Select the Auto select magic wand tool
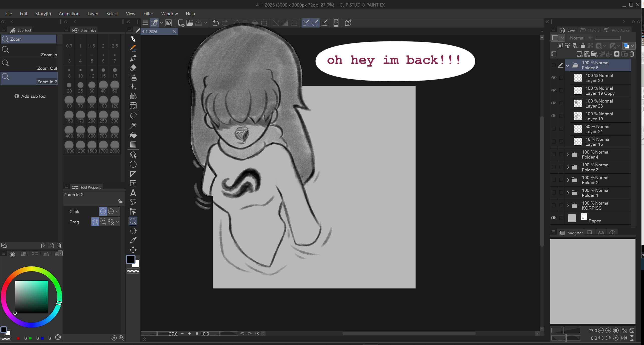This screenshot has width=644, height=345. [x=133, y=125]
